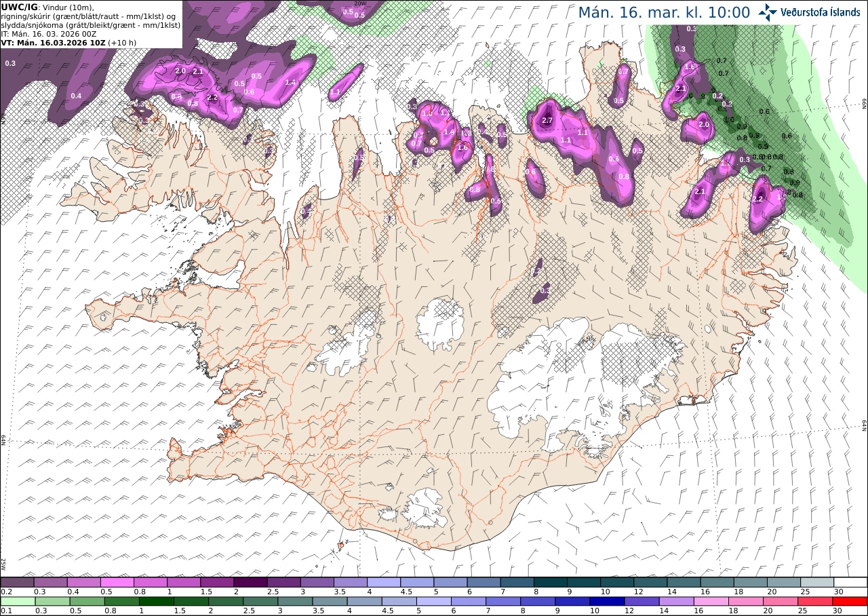Select the white 30 snow legend swatch
The height and width of the screenshot is (616, 868).
[x=850, y=582]
